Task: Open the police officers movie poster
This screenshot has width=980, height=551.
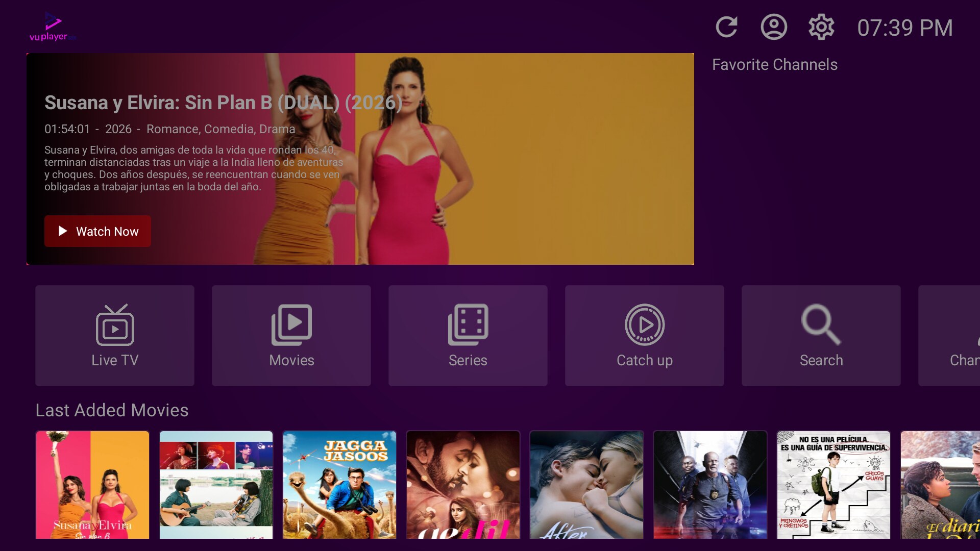Action: pos(710,485)
